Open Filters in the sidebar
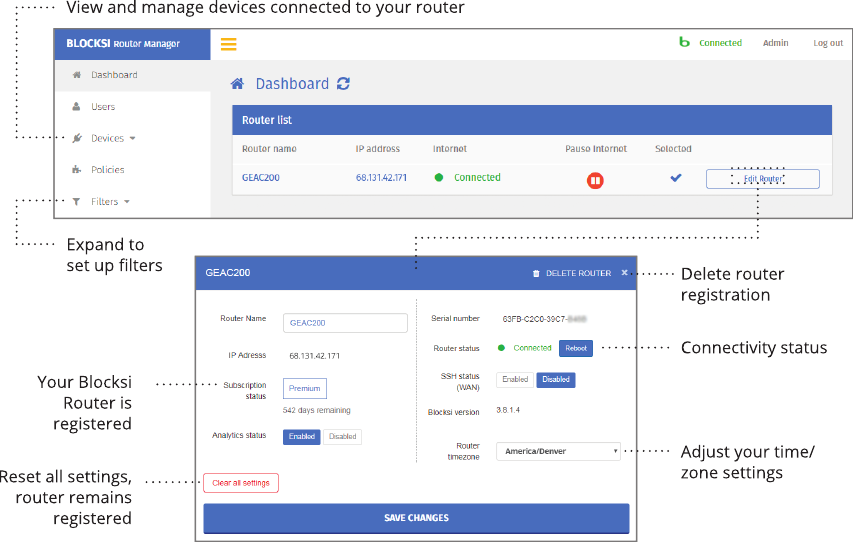This screenshot has height=542, width=853. [x=104, y=201]
